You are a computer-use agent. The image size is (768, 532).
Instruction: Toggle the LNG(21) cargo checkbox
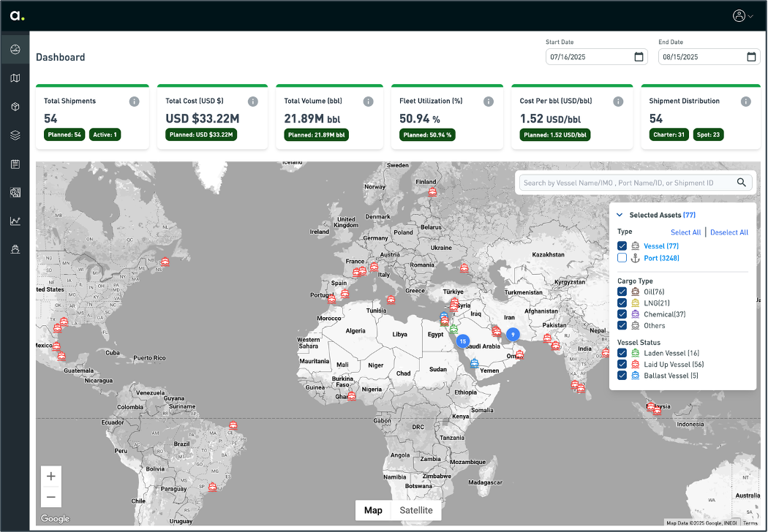pos(622,303)
